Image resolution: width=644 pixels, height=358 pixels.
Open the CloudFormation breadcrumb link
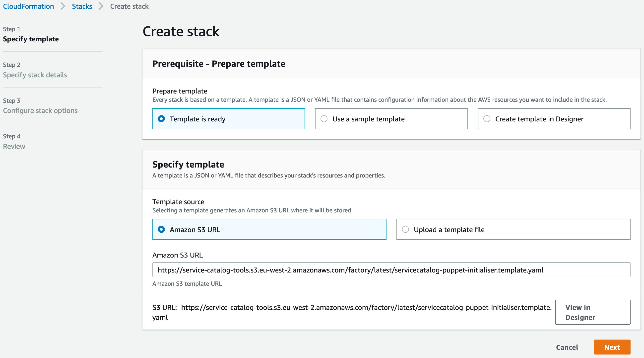[28, 6]
